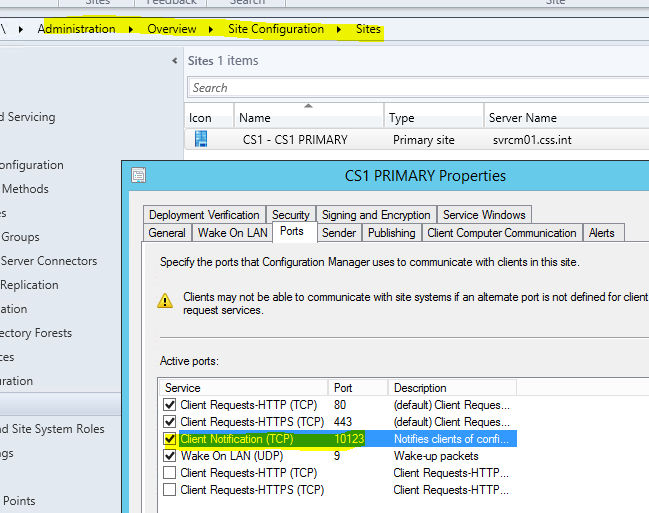The height and width of the screenshot is (513, 649).
Task: Select port value 443 in active ports
Action: (343, 421)
